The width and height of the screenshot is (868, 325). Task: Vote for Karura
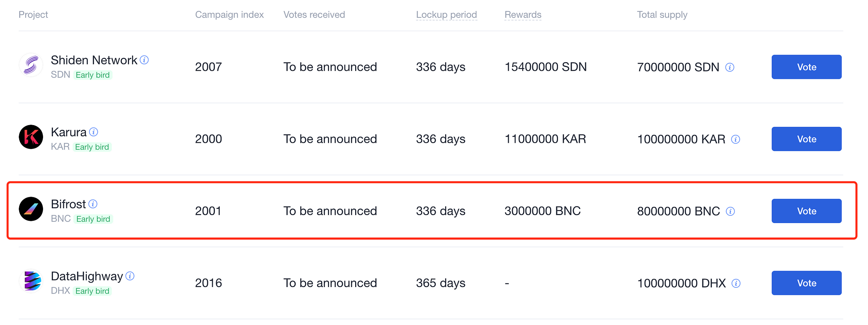click(807, 139)
